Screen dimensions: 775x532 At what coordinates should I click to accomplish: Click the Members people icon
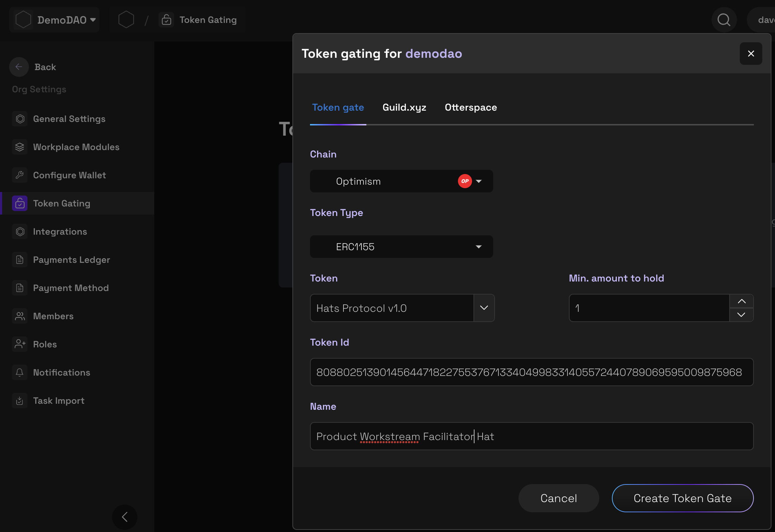(20, 316)
